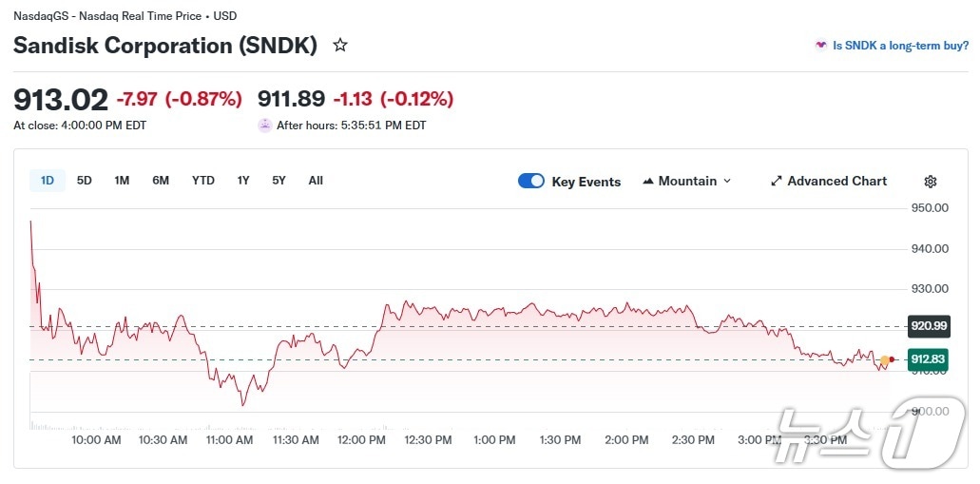Open the Is SNDK a long-term buy link
The image size is (980, 484).
tap(900, 45)
